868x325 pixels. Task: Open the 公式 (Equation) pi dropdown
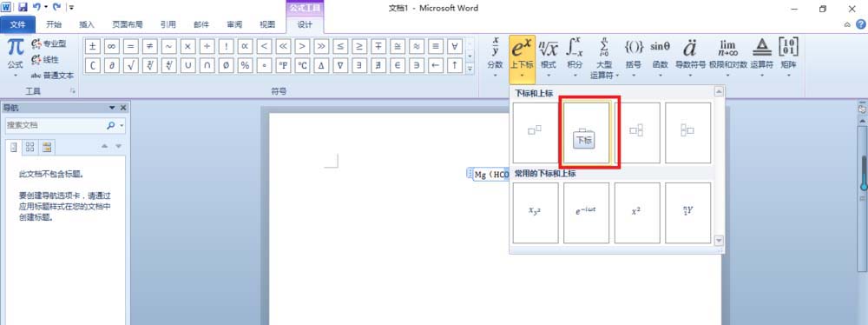pos(16,57)
